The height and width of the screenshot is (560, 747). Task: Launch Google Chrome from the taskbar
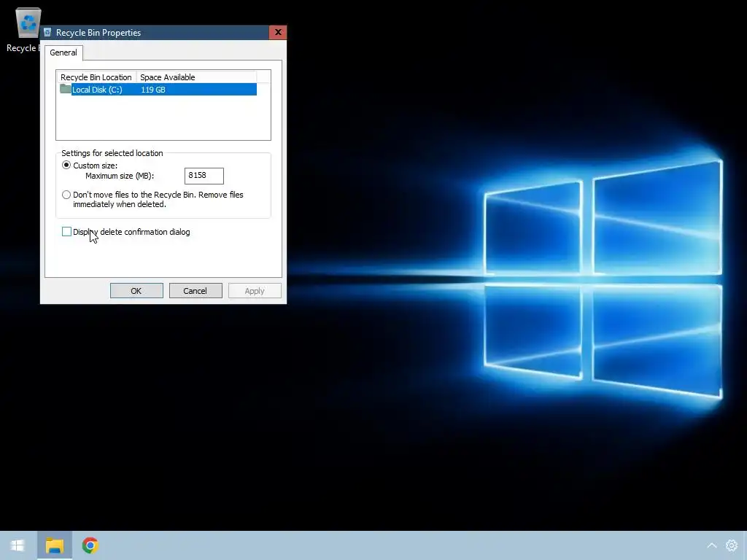90,545
